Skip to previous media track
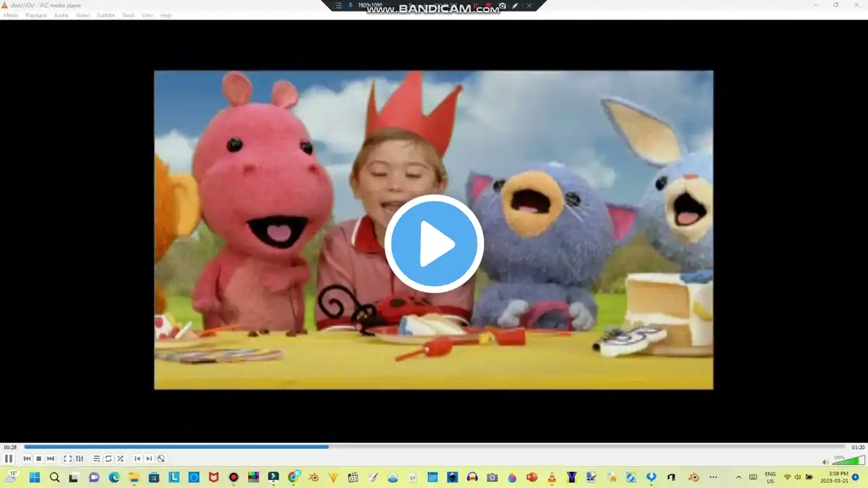868x488 pixels. (27, 459)
